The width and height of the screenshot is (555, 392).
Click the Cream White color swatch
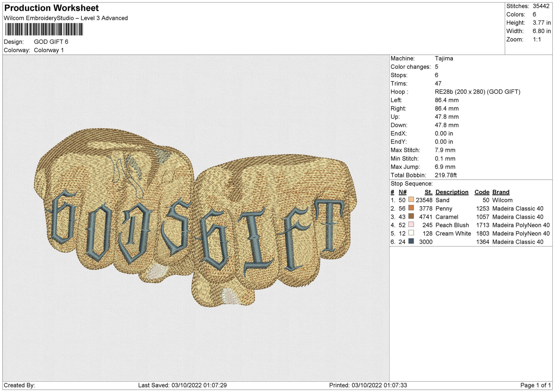point(411,233)
